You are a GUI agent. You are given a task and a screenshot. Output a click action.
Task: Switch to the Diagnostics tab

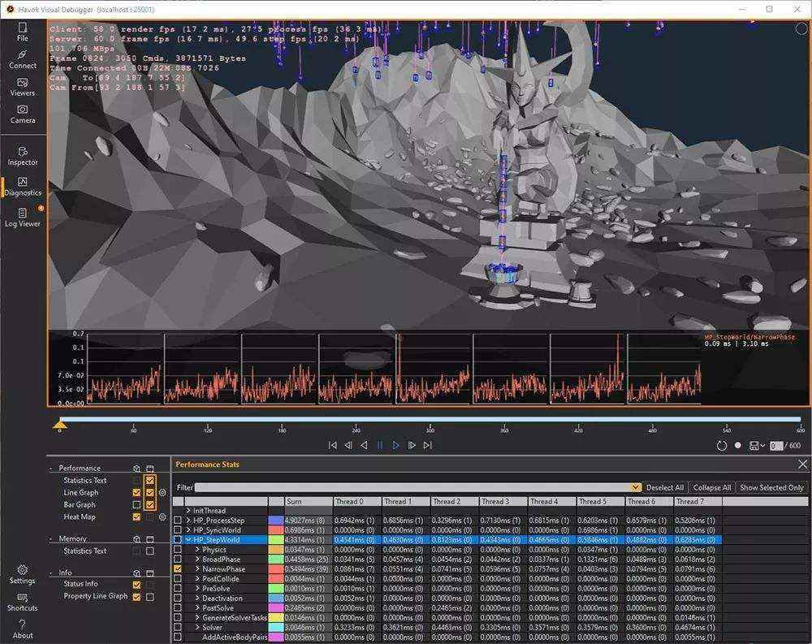tap(22, 187)
